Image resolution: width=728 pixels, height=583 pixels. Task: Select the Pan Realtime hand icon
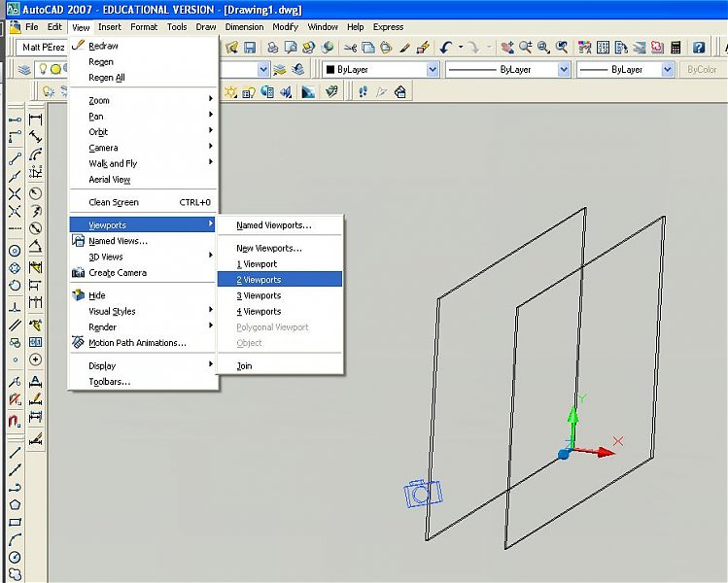coord(507,48)
